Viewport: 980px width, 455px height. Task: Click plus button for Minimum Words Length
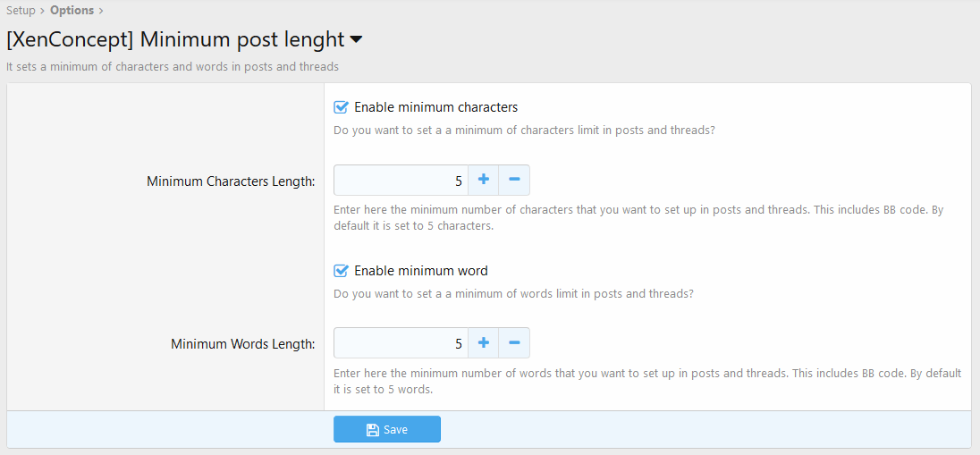(x=484, y=342)
